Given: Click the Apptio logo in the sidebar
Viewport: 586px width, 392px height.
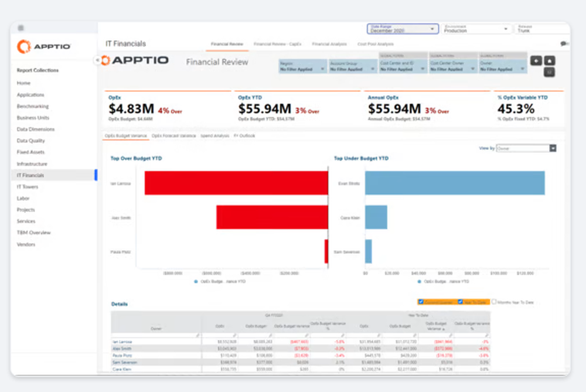Looking at the screenshot, I should [x=44, y=46].
